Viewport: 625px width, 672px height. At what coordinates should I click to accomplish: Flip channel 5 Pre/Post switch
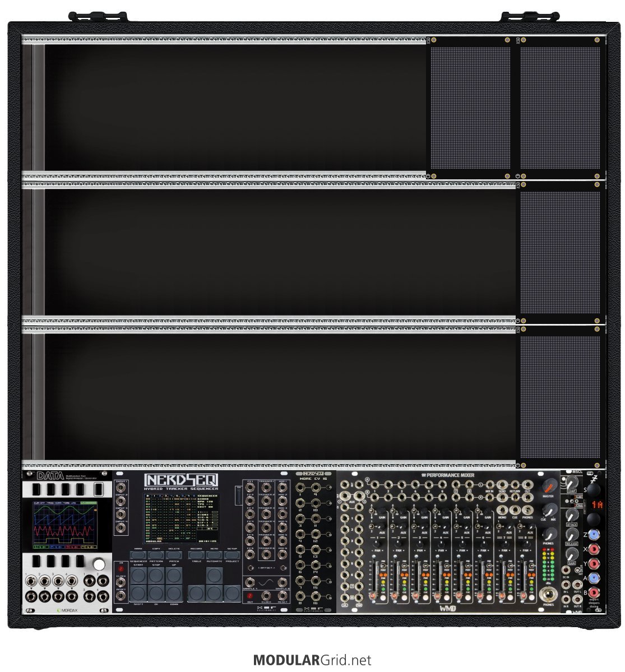tap(467, 566)
